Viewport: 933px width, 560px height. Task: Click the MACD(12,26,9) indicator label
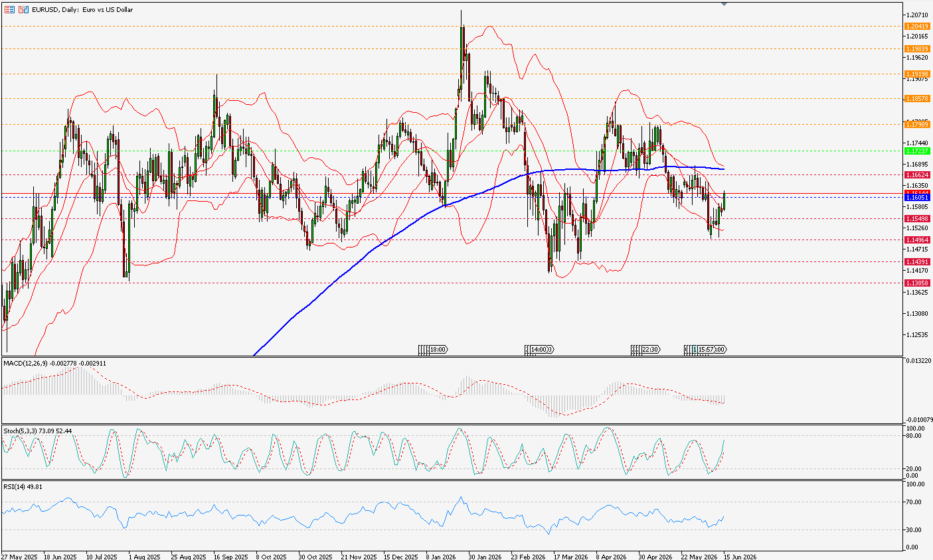(x=54, y=364)
